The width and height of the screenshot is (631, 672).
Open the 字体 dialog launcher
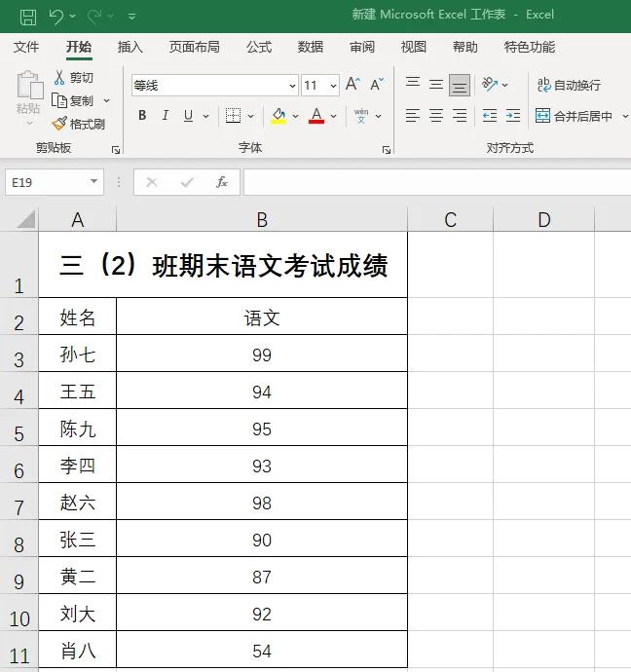[387, 150]
